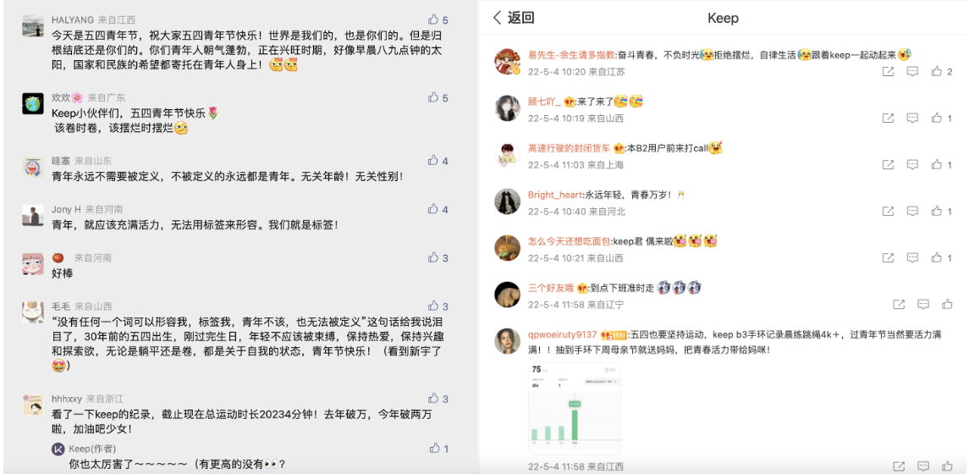This screenshot has width=980, height=474.
Task: Share 三个好友哦's comment
Action: (x=899, y=304)
